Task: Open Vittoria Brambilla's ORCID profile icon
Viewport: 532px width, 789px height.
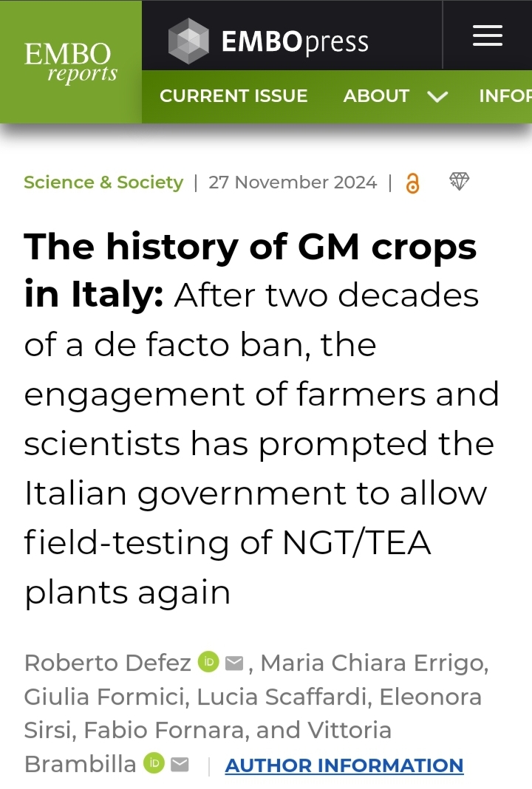Action: (153, 764)
